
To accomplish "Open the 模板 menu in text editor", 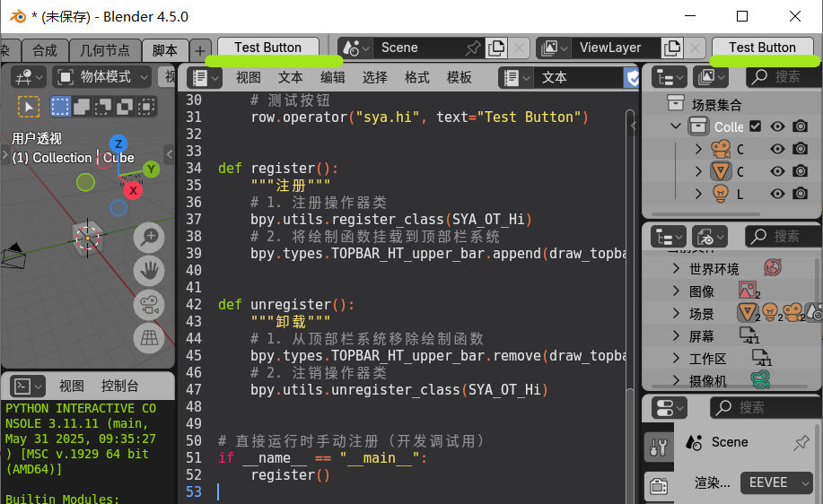I will pos(460,78).
